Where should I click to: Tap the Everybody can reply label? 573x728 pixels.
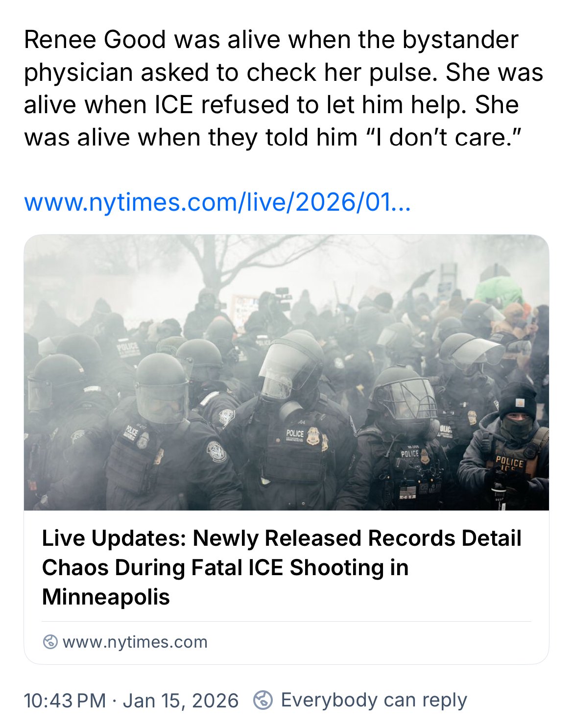[x=374, y=700]
